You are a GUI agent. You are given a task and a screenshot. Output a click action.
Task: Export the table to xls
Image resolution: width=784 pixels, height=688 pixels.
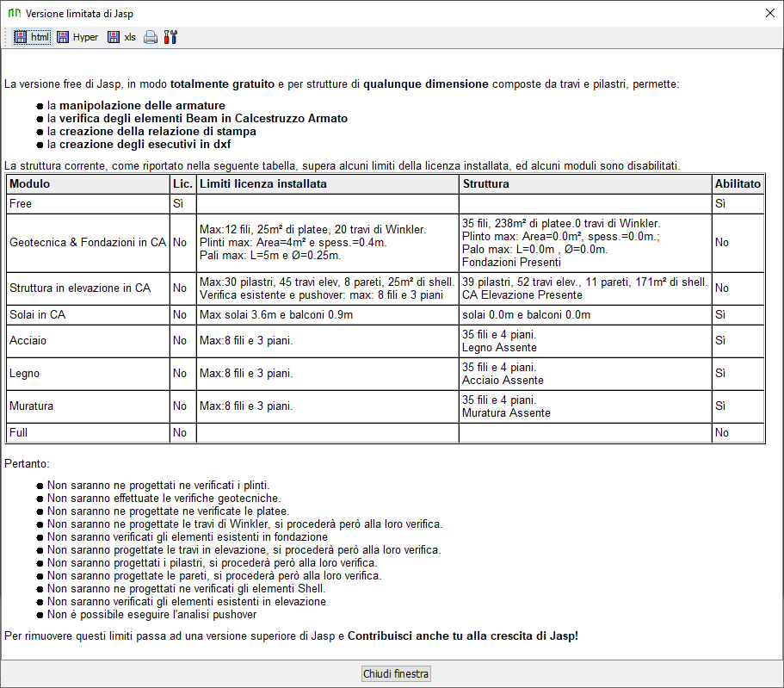[121, 37]
